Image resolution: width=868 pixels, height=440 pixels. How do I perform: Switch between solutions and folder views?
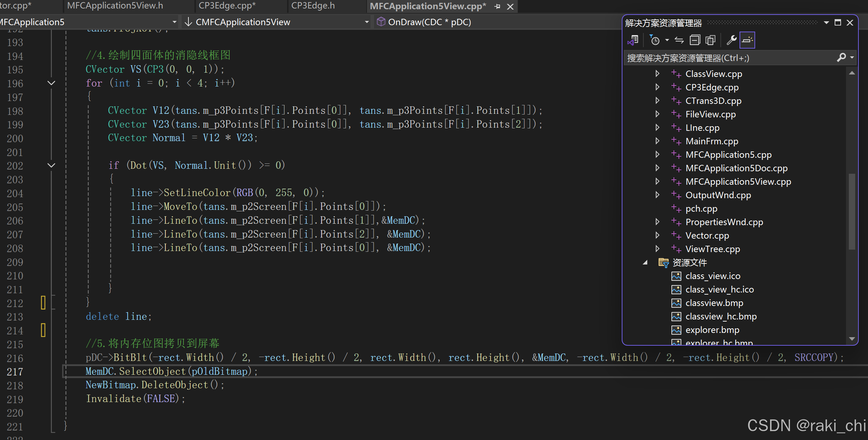(633, 40)
